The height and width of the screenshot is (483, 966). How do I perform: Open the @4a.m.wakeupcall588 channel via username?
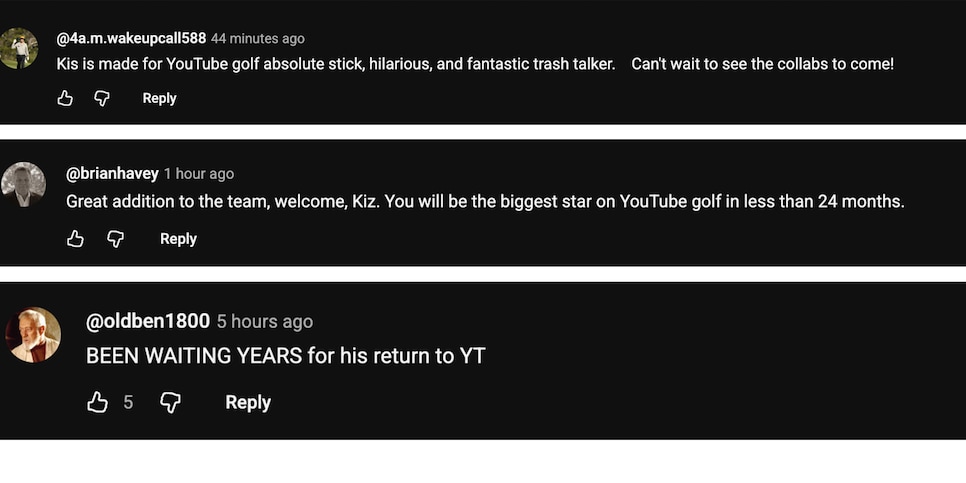pyautogui.click(x=131, y=38)
